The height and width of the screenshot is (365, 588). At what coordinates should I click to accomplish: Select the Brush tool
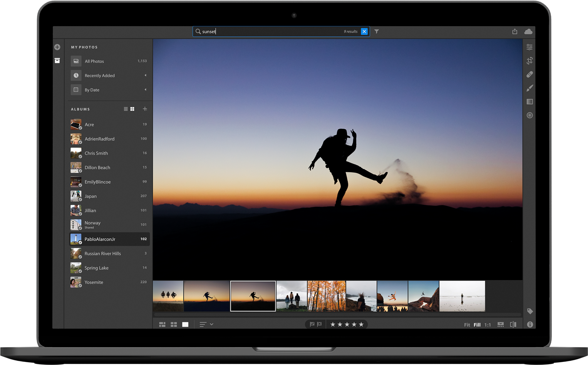[529, 88]
